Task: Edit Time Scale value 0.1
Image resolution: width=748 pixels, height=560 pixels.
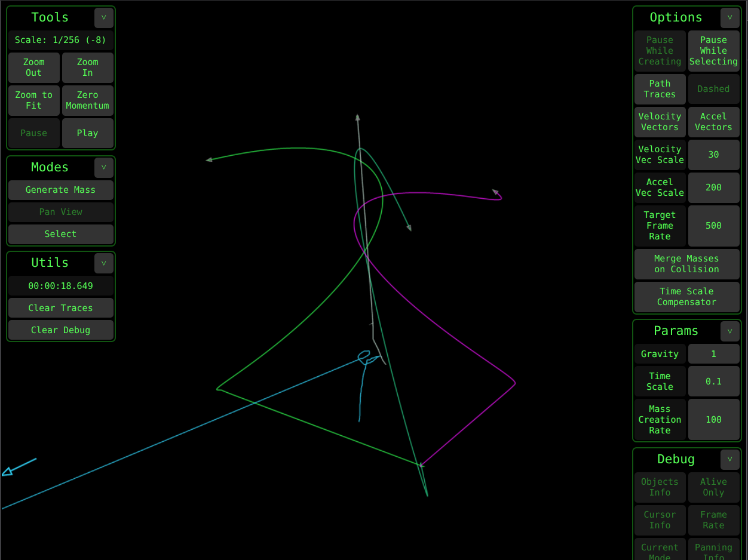Action: 714,381
